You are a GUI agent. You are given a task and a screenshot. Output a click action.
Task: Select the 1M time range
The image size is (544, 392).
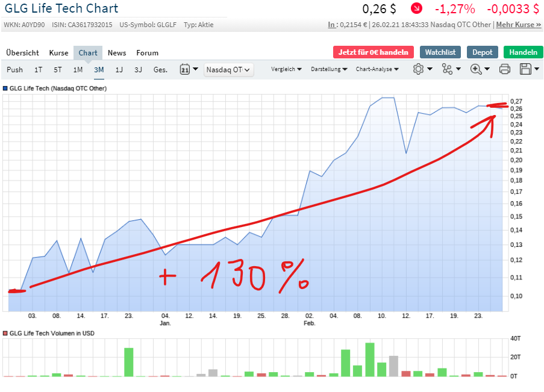[78, 70]
